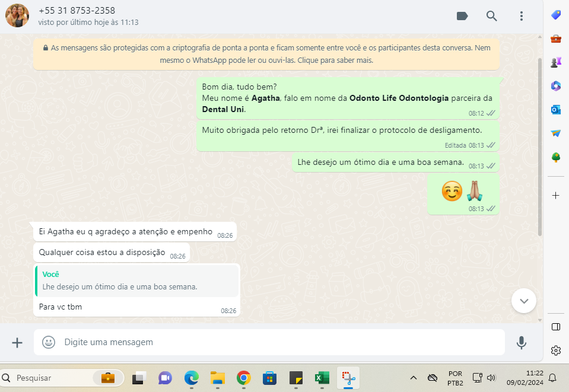Screen dimensions: 569x392
Task: Open Outlook from the sidebar
Action: click(555, 110)
